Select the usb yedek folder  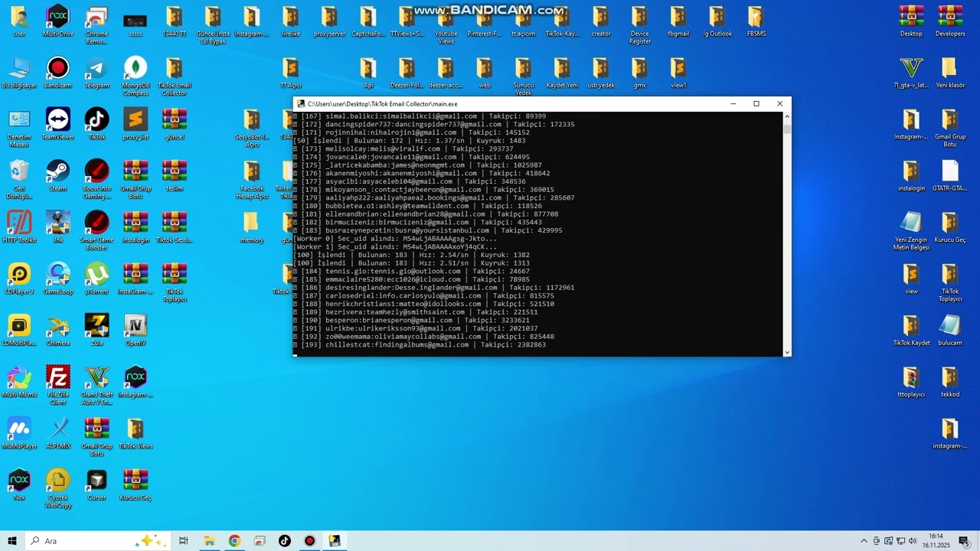coord(601,73)
